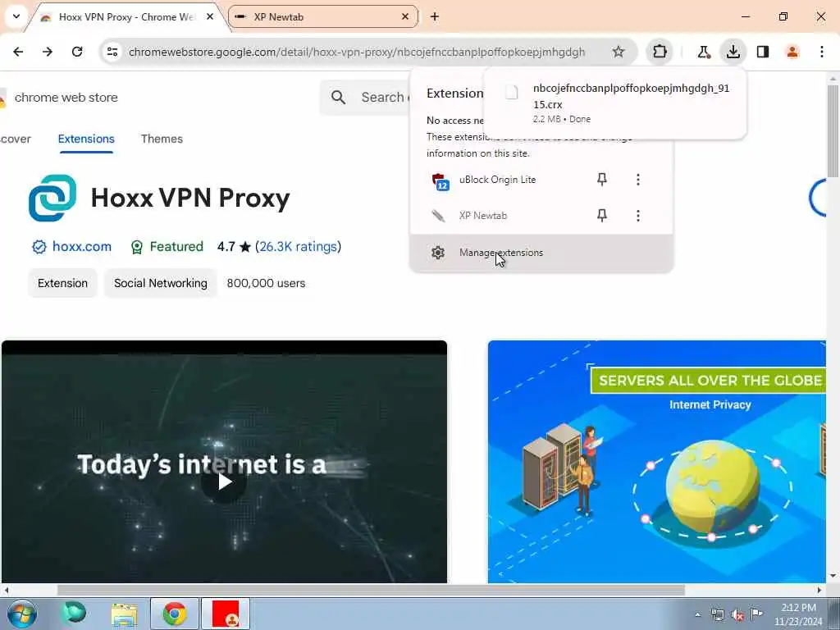
Task: Close the Hoxx VPN Proxy tab
Action: 210,16
